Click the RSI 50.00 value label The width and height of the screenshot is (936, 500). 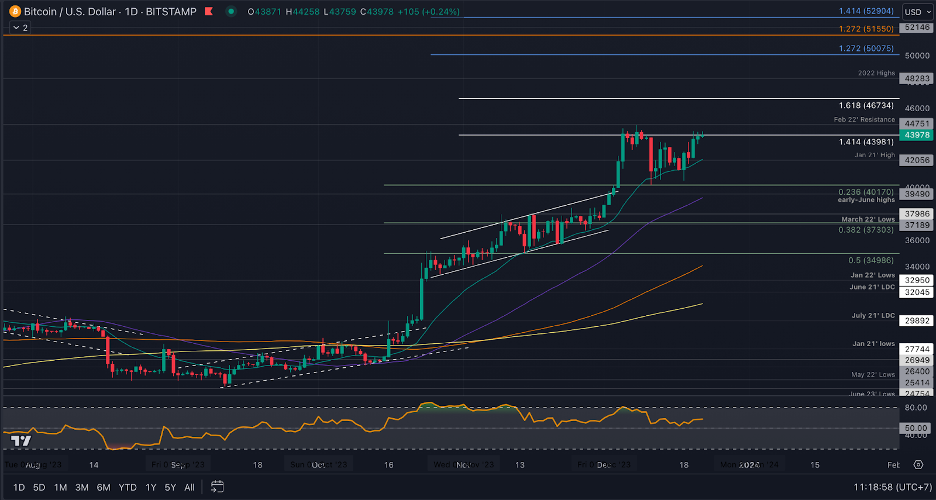click(916, 428)
